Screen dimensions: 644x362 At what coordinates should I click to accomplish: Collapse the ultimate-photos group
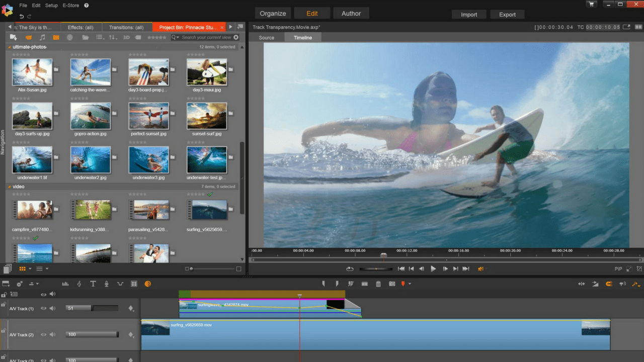(x=9, y=47)
